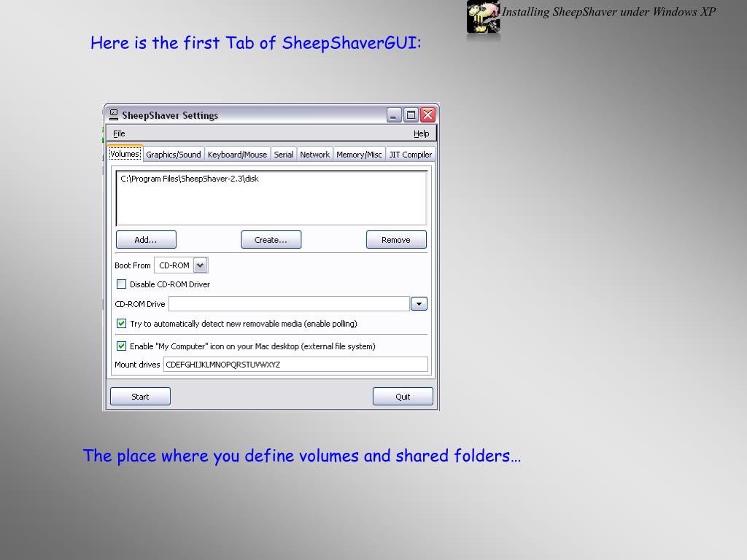Image resolution: width=747 pixels, height=560 pixels.
Task: Switch to the Keyboard/Mouse tab
Action: pos(237,155)
